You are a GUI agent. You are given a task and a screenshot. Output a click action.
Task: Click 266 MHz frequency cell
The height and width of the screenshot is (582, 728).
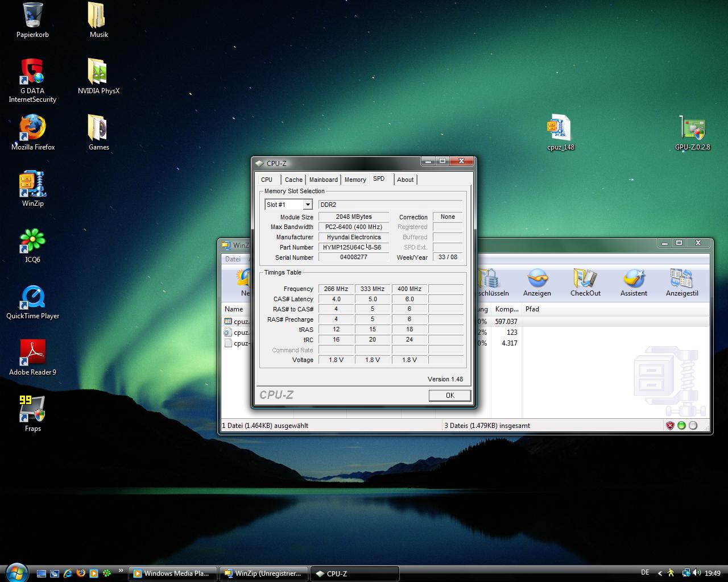[x=336, y=289]
